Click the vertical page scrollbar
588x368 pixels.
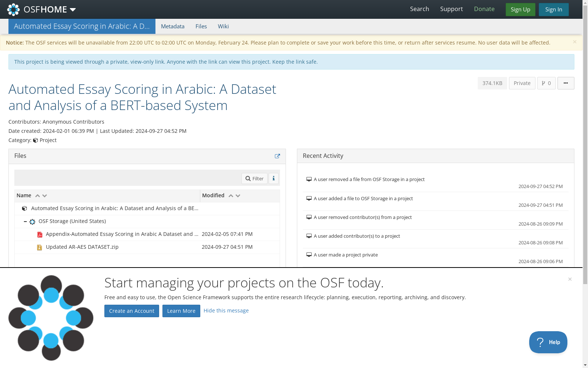point(585,145)
